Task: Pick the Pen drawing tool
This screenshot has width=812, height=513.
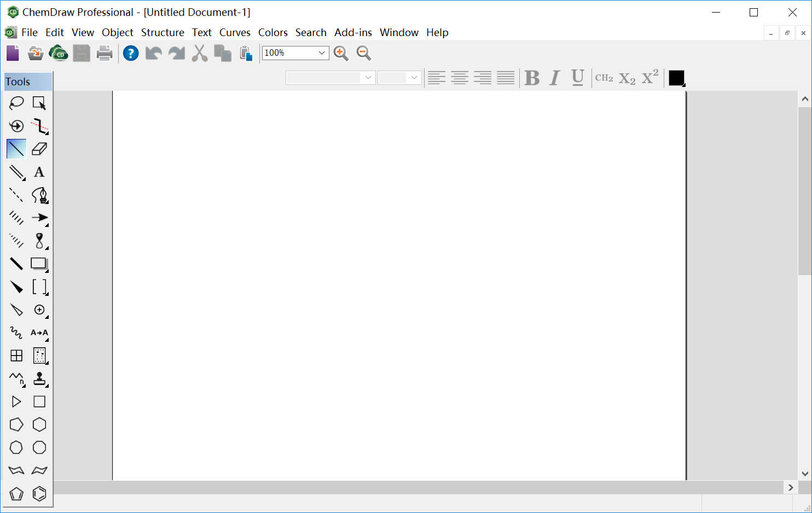Action: (39, 195)
